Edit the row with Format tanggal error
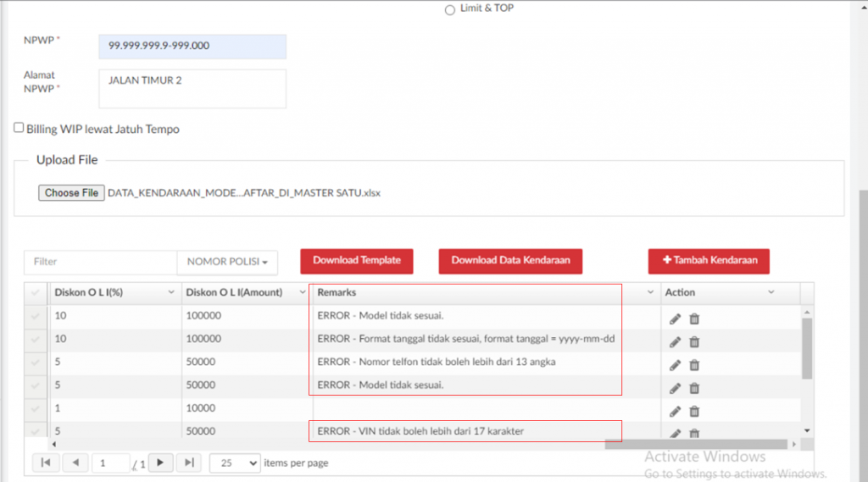The width and height of the screenshot is (868, 482). click(674, 342)
